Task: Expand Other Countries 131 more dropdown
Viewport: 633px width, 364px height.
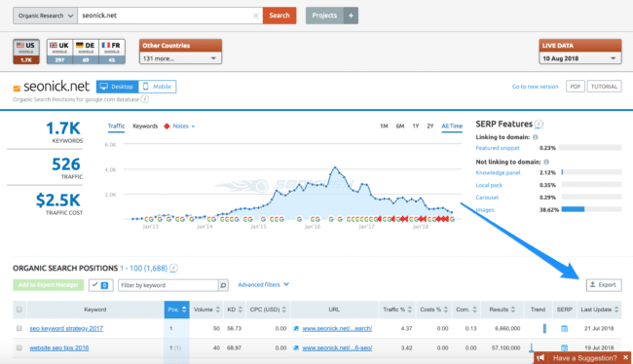Action: click(x=180, y=58)
